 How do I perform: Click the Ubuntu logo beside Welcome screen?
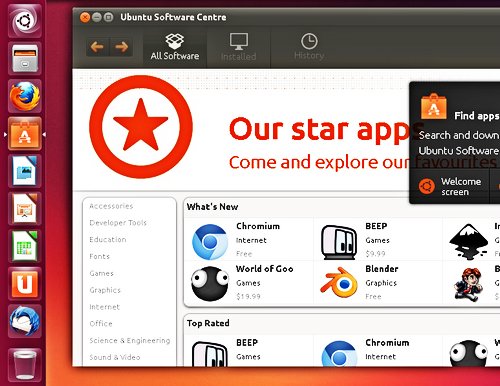pos(427,186)
